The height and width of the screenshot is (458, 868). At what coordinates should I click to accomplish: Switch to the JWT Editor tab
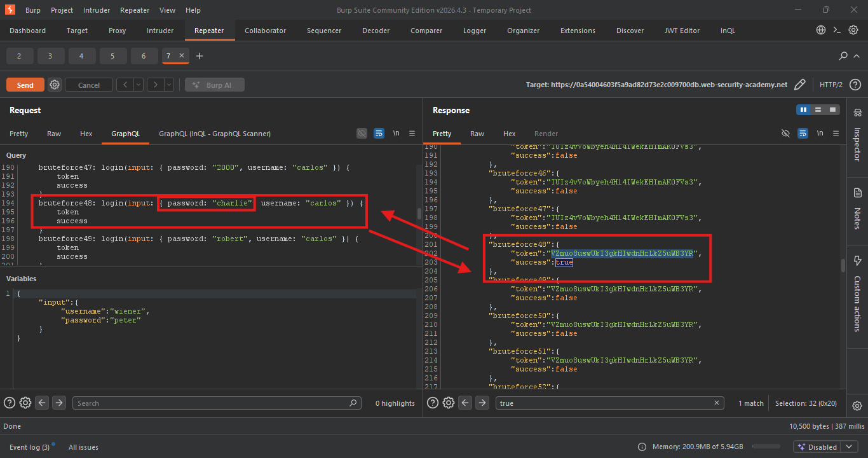point(682,31)
